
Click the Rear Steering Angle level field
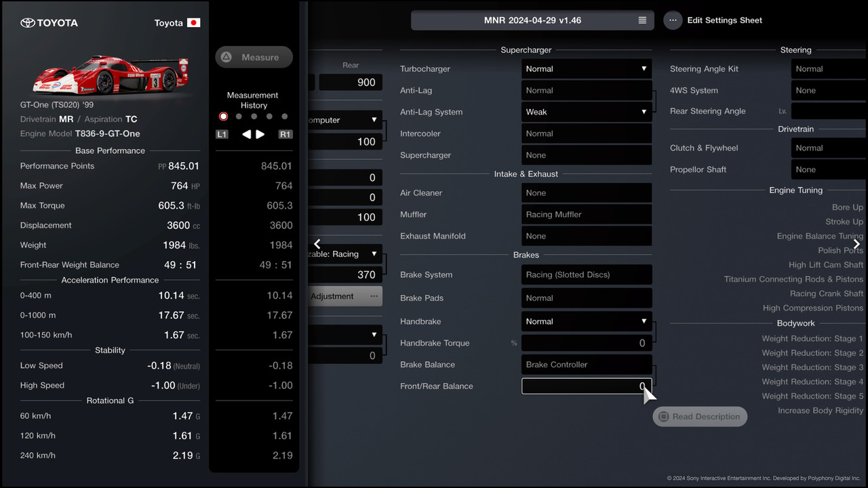coord(829,111)
